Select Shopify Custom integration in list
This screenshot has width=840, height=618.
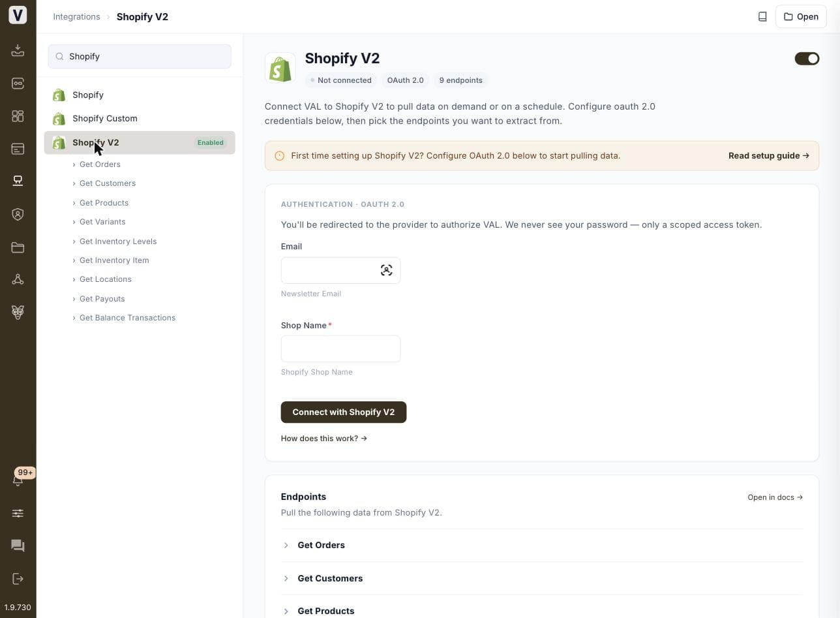click(140, 119)
